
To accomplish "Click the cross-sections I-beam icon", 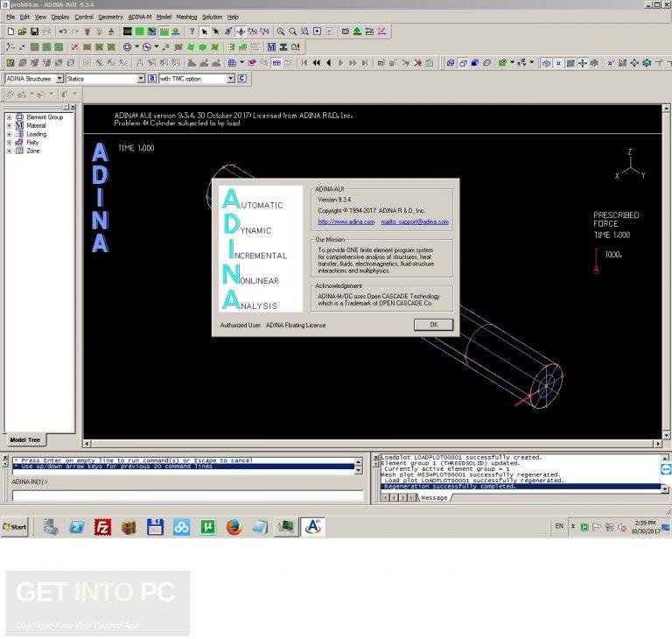I will coord(283,47).
